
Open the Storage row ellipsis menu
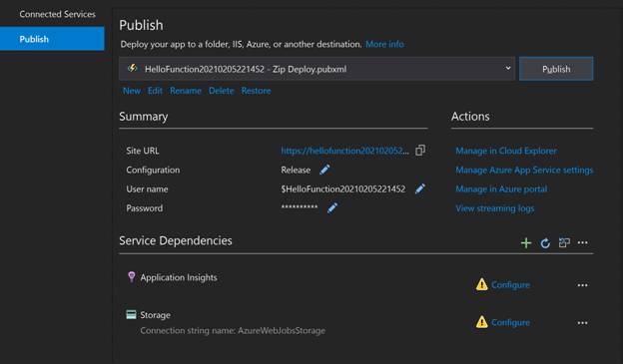pyautogui.click(x=582, y=323)
